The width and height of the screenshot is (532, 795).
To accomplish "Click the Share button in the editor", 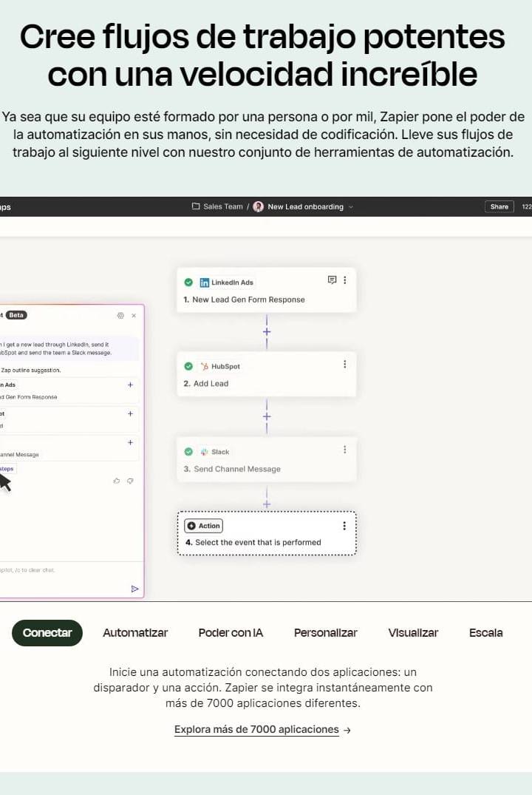I will pyautogui.click(x=499, y=206).
